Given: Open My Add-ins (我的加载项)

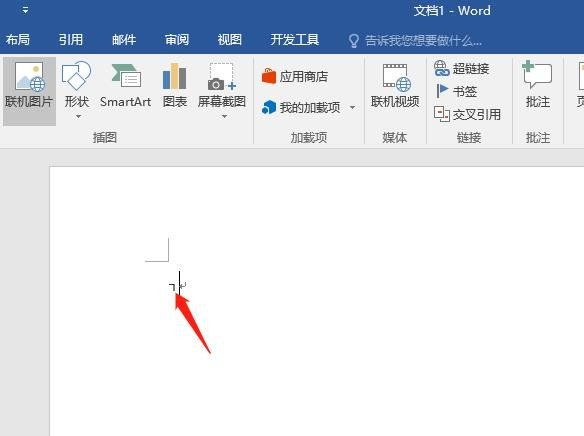Looking at the screenshot, I should (x=301, y=108).
